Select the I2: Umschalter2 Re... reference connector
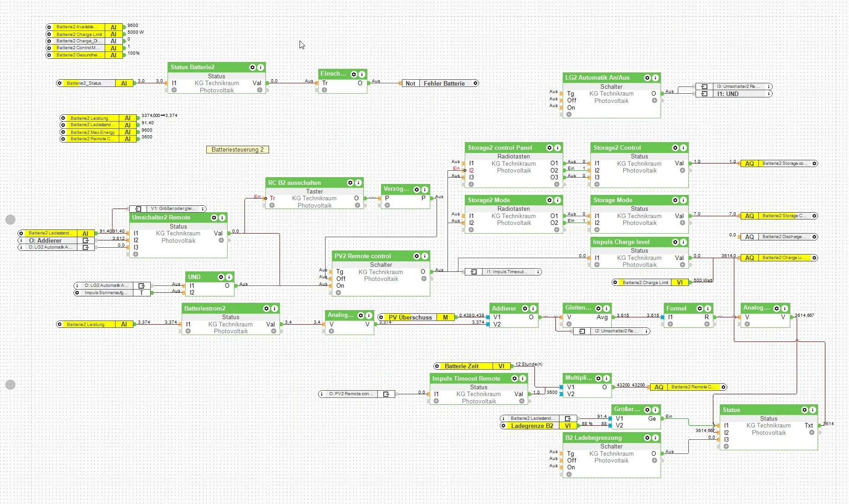This screenshot has width=849, height=504. [612, 331]
